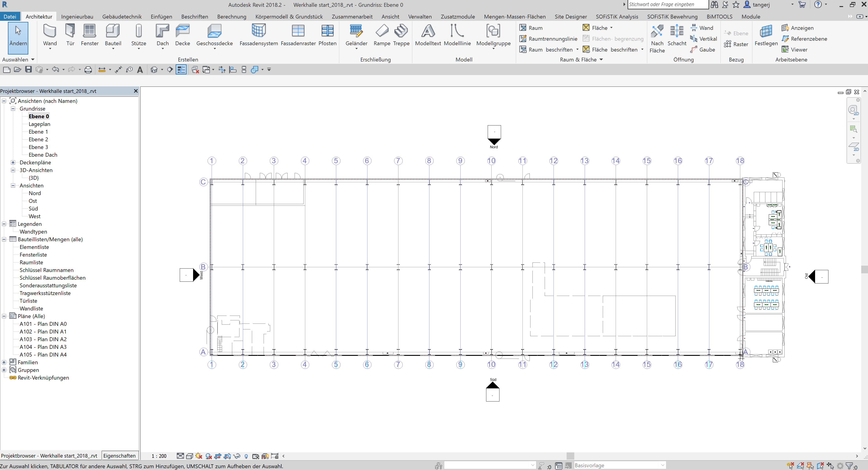Viewport: 868px width, 470px height.
Task: Toggle select links option in status bar
Action: [790, 466]
